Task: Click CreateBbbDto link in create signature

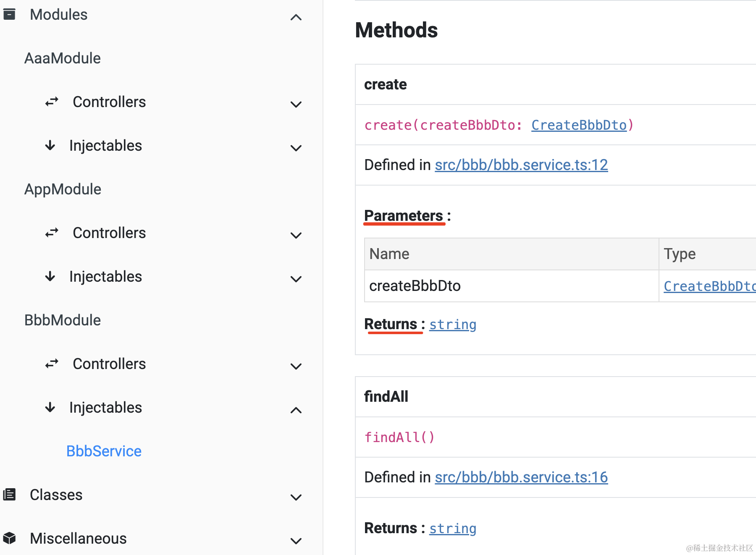Action: (579, 125)
